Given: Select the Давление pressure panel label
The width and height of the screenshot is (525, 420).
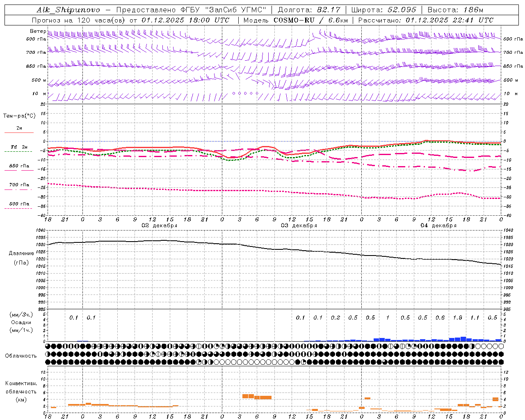Looking at the screenshot, I should [x=21, y=253].
